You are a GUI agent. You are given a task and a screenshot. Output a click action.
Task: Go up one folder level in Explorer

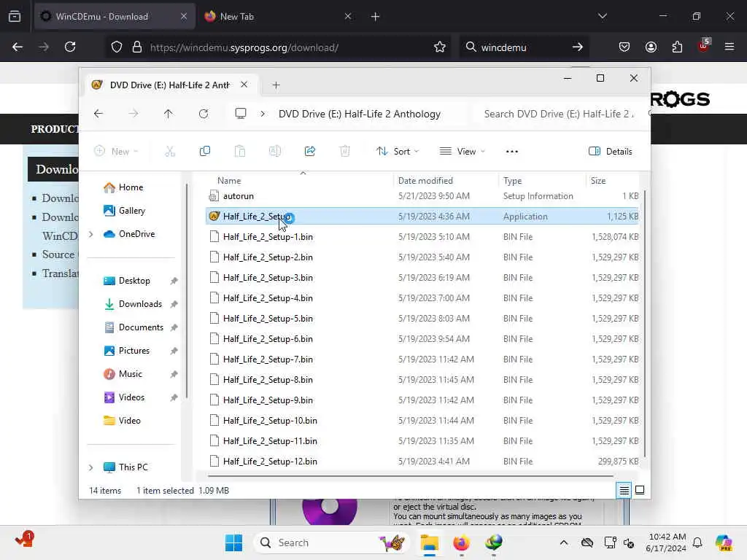[169, 114]
